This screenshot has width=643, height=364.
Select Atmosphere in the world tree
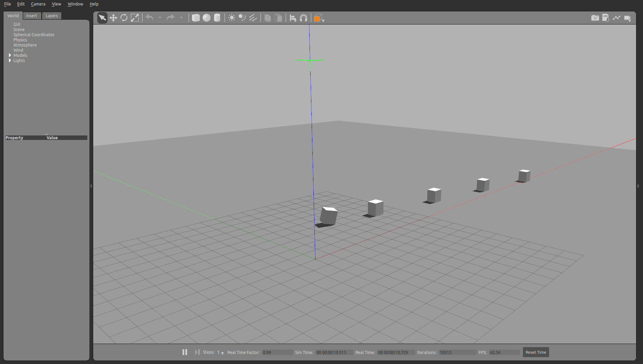pyautogui.click(x=25, y=45)
